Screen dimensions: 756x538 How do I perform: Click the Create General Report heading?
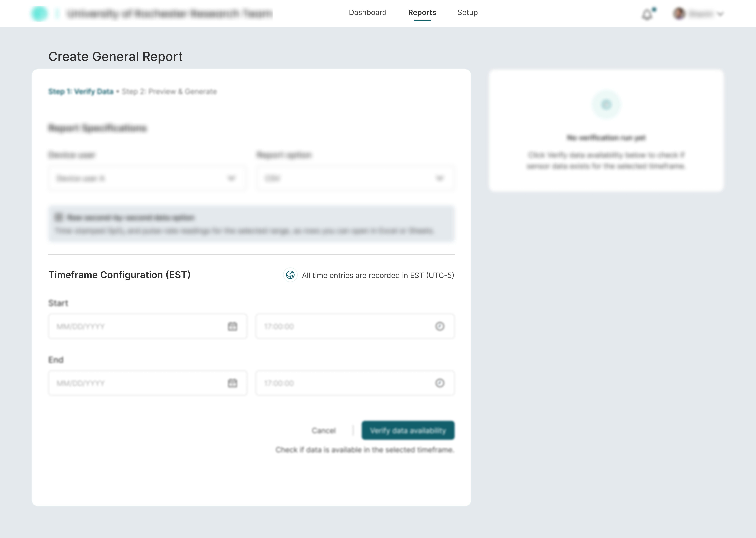(x=115, y=57)
